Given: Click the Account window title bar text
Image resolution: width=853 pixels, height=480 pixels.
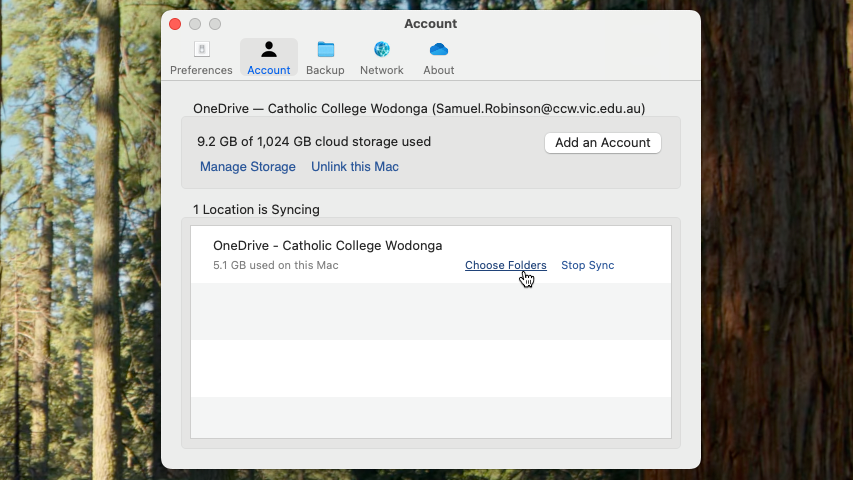Looking at the screenshot, I should (x=430, y=24).
